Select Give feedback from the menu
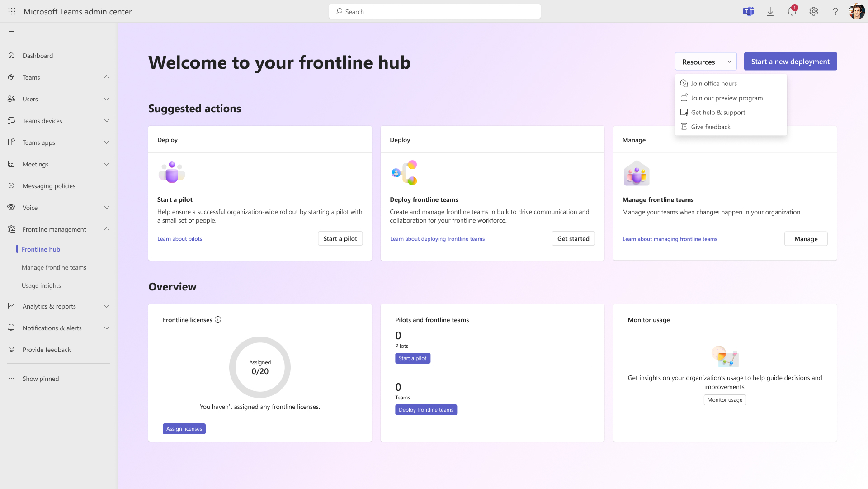This screenshot has height=489, width=868. click(710, 127)
